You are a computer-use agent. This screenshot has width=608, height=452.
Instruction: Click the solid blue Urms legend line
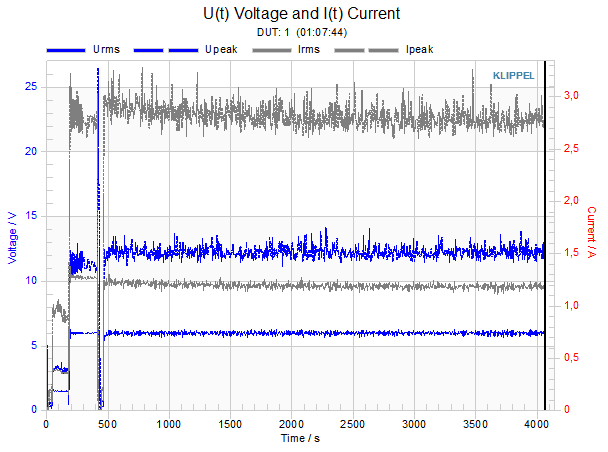pos(66,50)
